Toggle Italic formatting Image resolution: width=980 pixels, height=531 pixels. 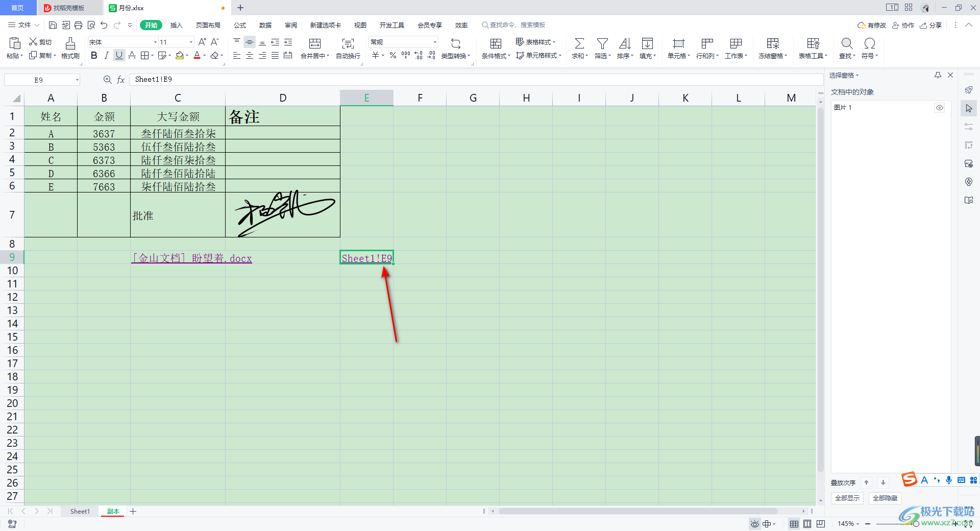[106, 55]
